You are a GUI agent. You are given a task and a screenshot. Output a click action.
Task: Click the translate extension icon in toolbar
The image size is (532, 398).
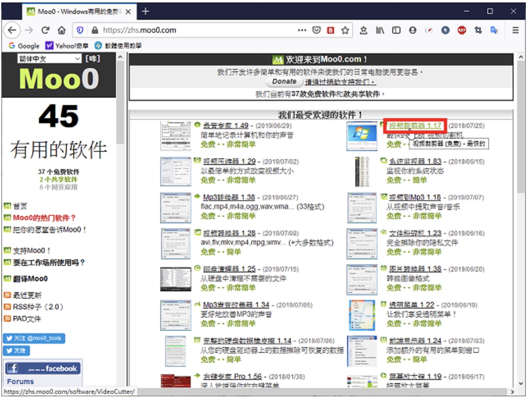tap(494, 30)
